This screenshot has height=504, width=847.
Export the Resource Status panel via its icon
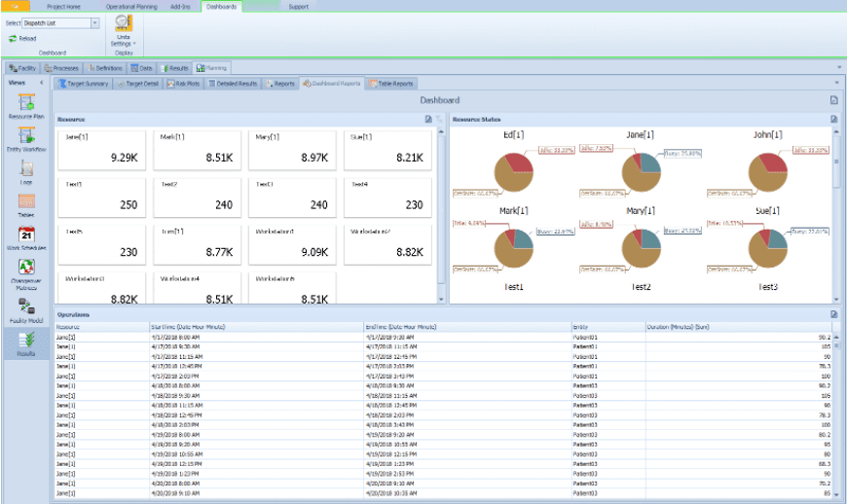pos(833,119)
